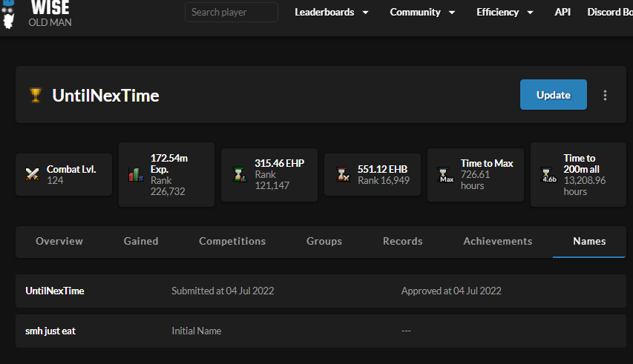Click the Time to Max hourglass icon
This screenshot has width=633, height=364.
(x=446, y=175)
